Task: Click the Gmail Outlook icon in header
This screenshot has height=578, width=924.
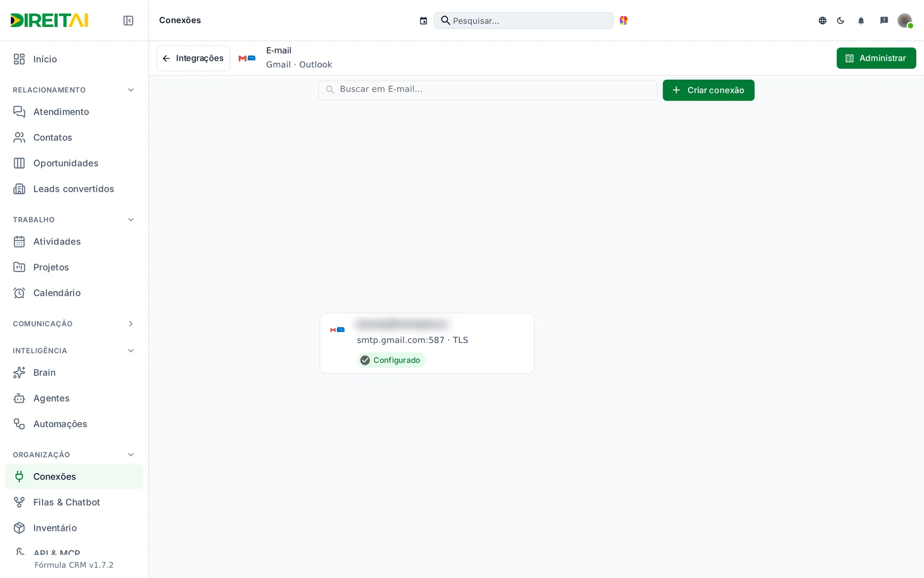Action: (247, 58)
